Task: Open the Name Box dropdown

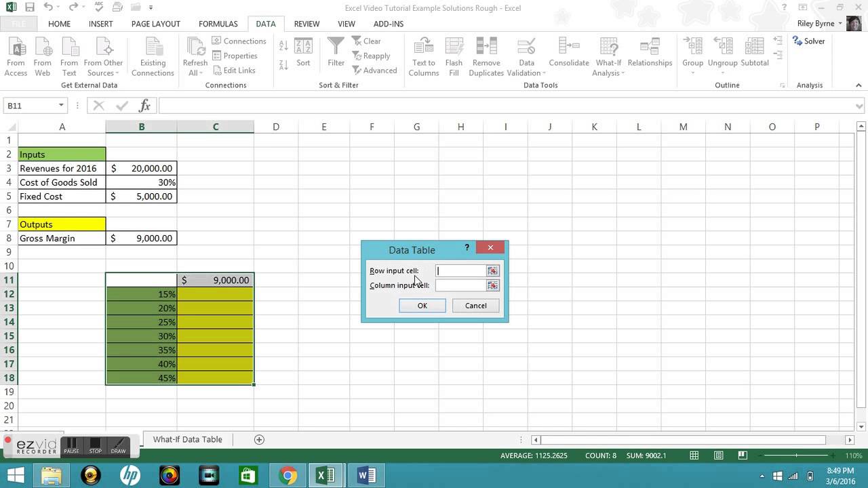Action: tap(61, 106)
